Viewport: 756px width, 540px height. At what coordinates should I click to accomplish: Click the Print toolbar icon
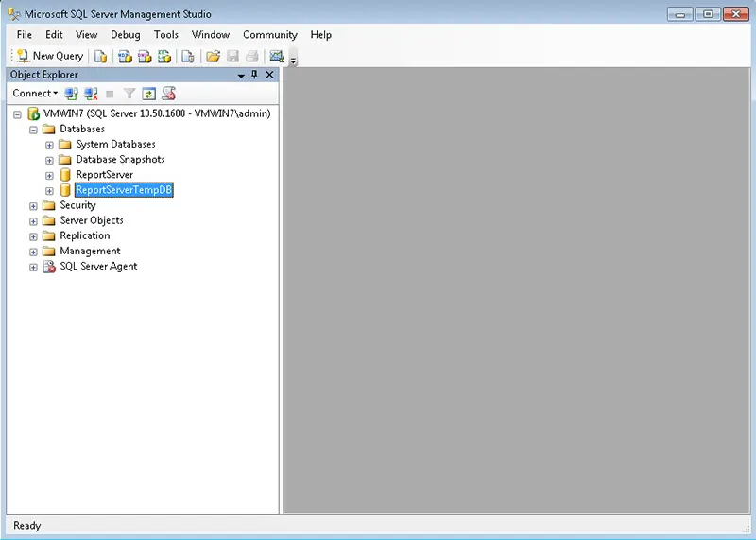point(252,57)
